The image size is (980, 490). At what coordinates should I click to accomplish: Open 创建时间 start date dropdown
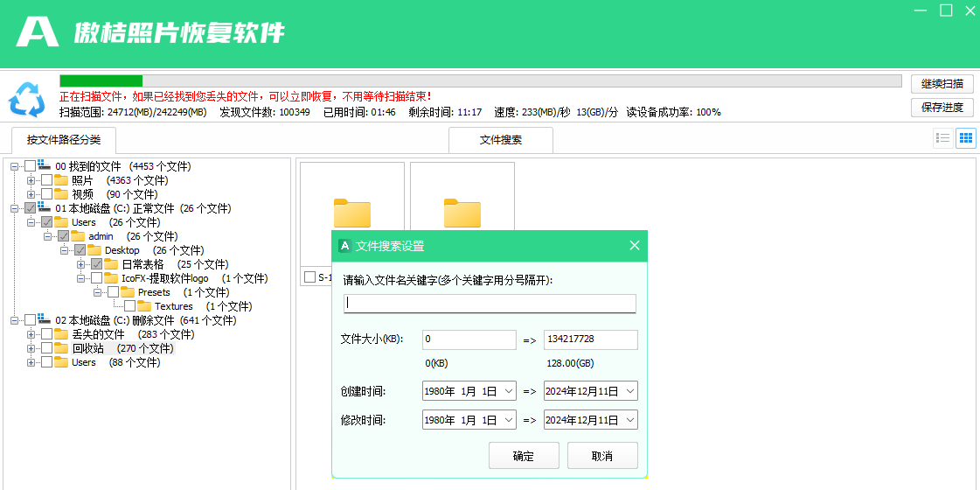(x=509, y=391)
